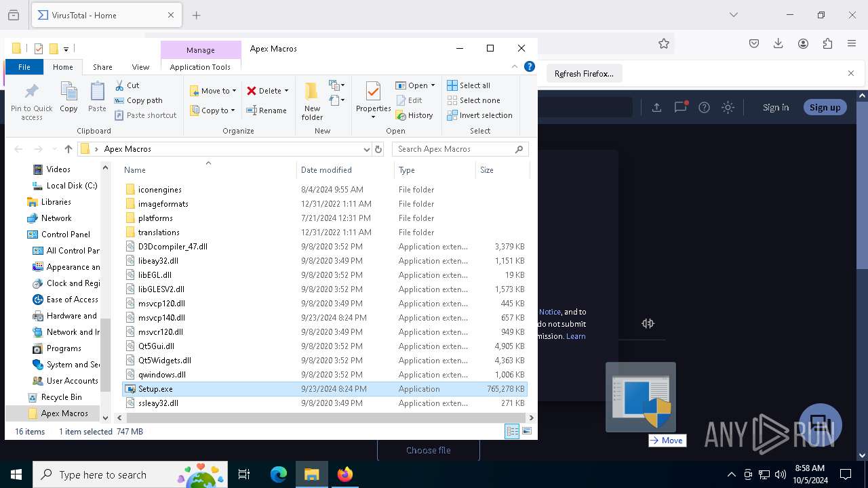Open Copy to dropdown
868x488 pixels.
213,110
